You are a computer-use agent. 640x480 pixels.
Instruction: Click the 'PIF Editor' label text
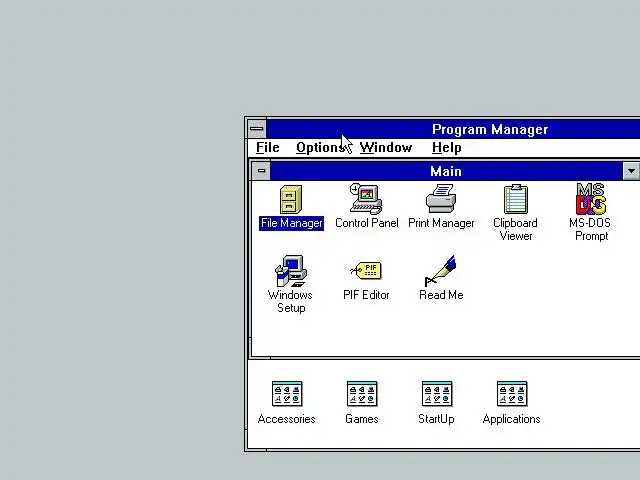point(366,295)
